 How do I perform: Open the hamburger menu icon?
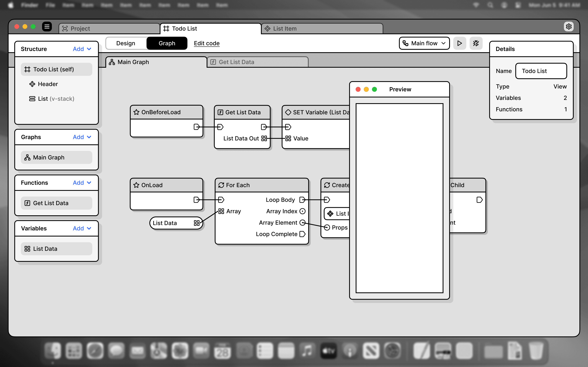point(47,27)
